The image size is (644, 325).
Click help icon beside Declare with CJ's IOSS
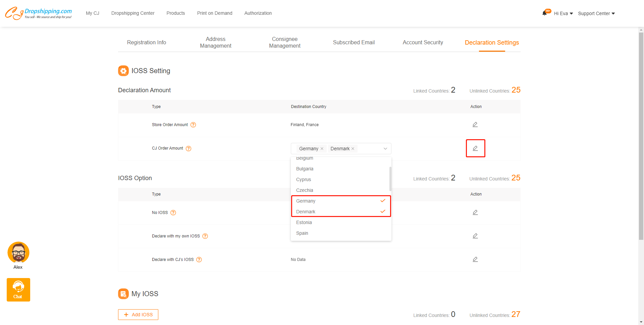pyautogui.click(x=199, y=260)
